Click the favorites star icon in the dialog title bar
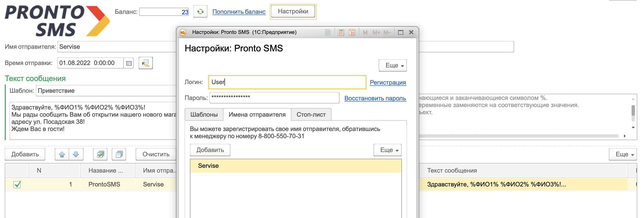Image resolution: width=644 pixels, height=218 pixels. [x=328, y=33]
